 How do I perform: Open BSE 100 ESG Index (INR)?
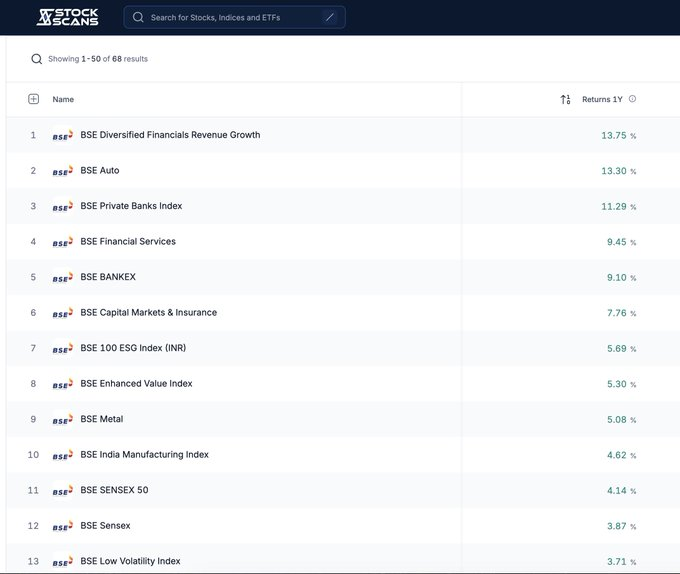pyautogui.click(x=133, y=348)
